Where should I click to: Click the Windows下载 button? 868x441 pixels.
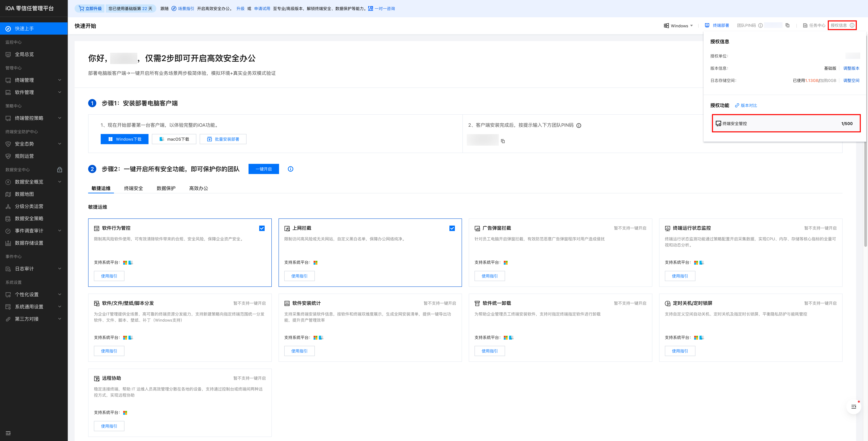tap(124, 139)
